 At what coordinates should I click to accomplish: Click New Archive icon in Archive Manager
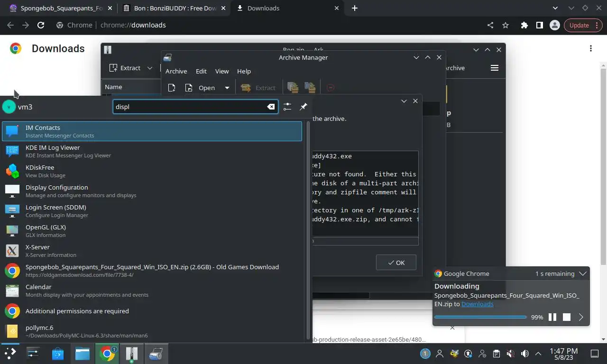[x=172, y=88]
